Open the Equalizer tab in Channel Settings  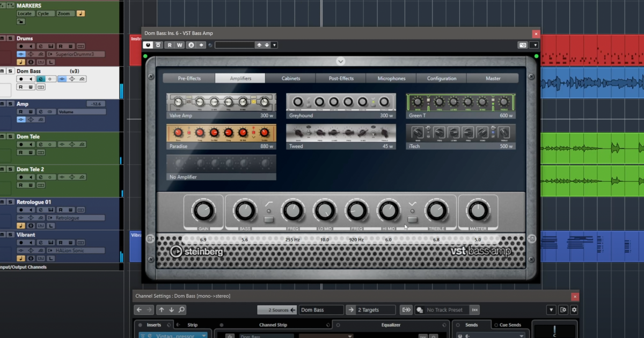pyautogui.click(x=391, y=324)
